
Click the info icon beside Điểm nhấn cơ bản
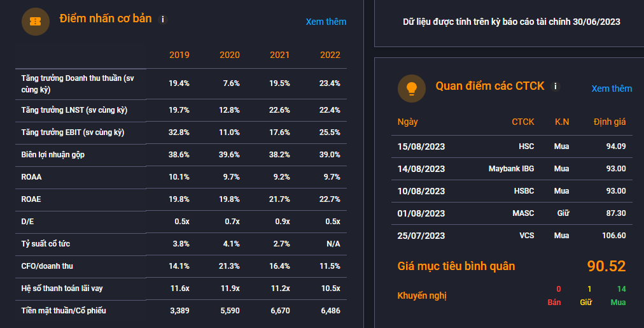click(x=163, y=19)
